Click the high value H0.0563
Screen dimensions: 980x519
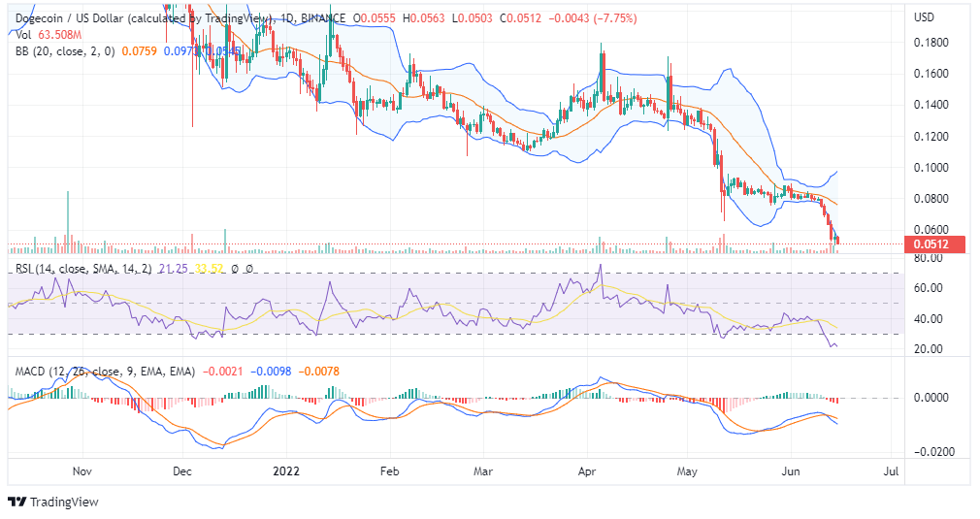click(x=424, y=18)
